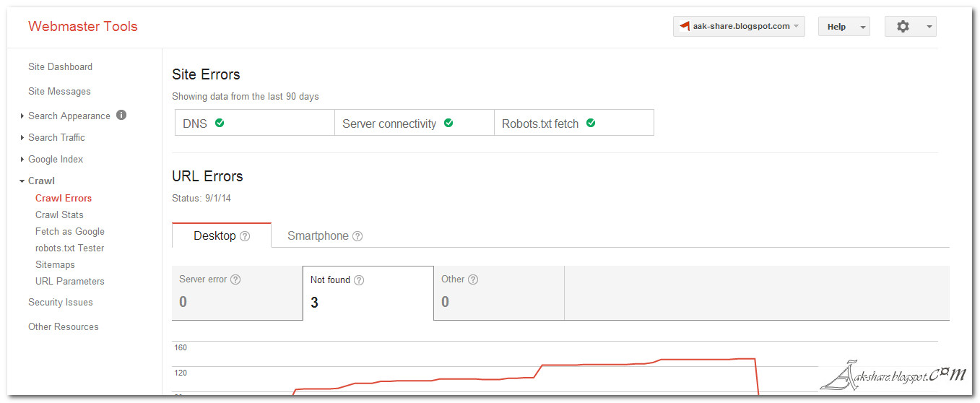Click the Robots.txt fetch green checkmark
The width and height of the screenshot is (980, 403).
tap(591, 123)
